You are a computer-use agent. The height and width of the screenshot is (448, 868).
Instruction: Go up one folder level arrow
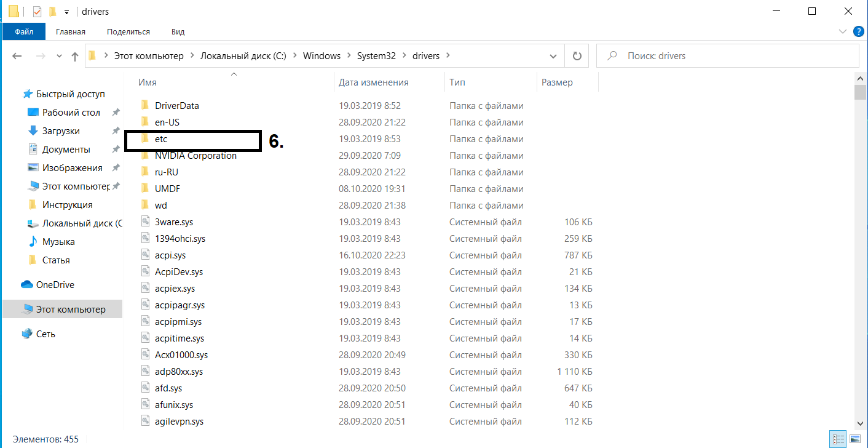[75, 56]
